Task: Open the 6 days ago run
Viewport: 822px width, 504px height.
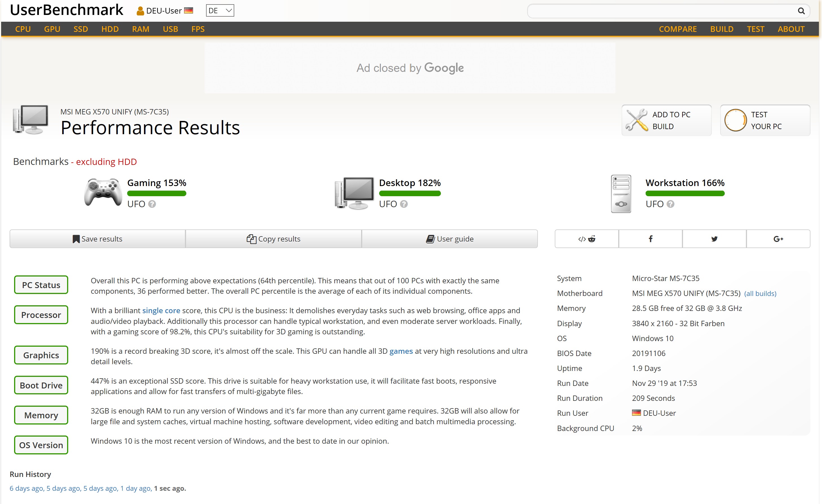Action: [27, 488]
